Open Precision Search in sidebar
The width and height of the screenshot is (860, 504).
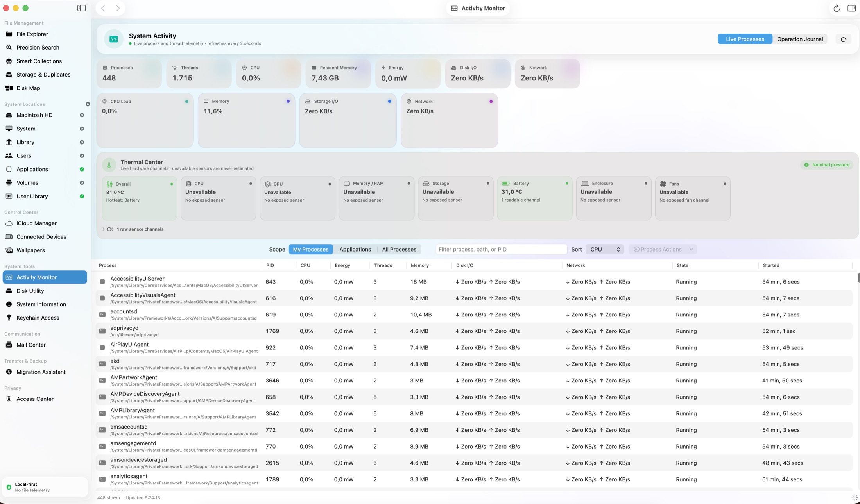[x=45, y=48]
